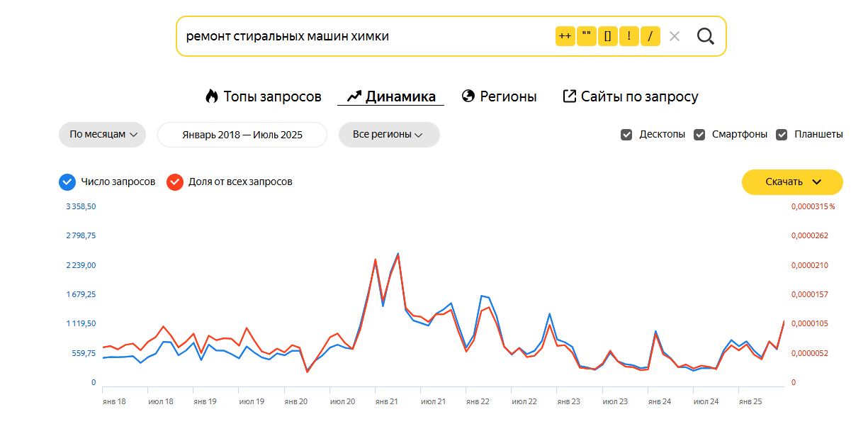Image resolution: width=868 pixels, height=429 pixels.
Task: Switch to the Динамика tab
Action: 391,96
